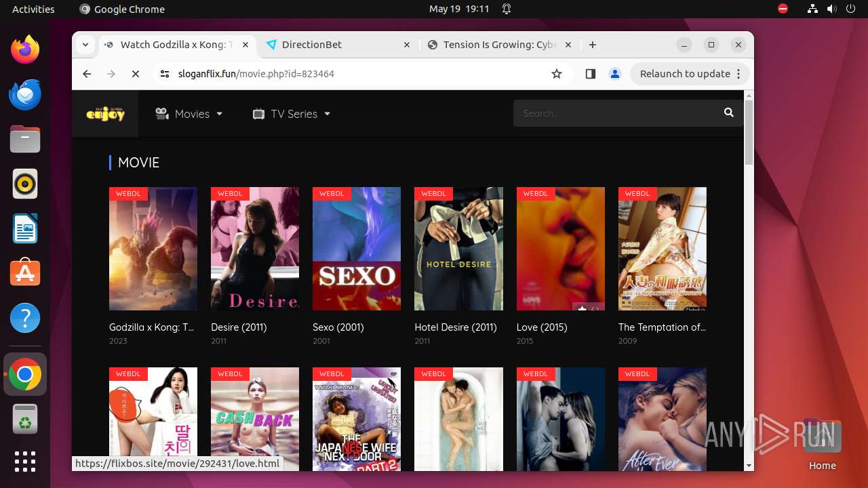Click the browser forward arrow
Viewport: 868px width, 488px height.
pos(111,74)
